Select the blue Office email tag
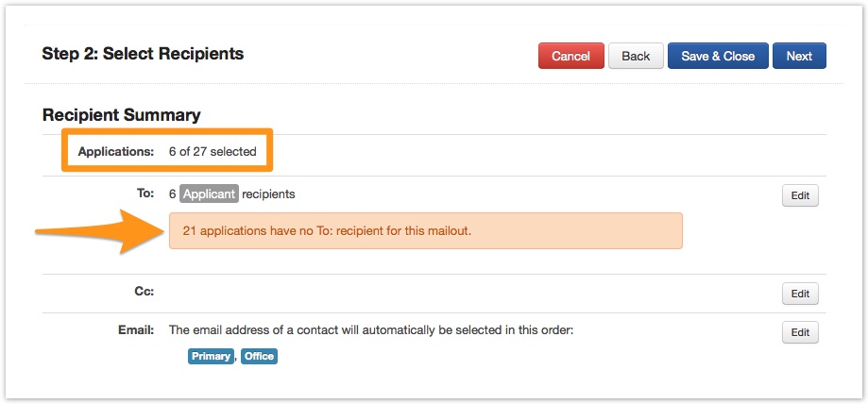The image size is (868, 404). tap(259, 356)
